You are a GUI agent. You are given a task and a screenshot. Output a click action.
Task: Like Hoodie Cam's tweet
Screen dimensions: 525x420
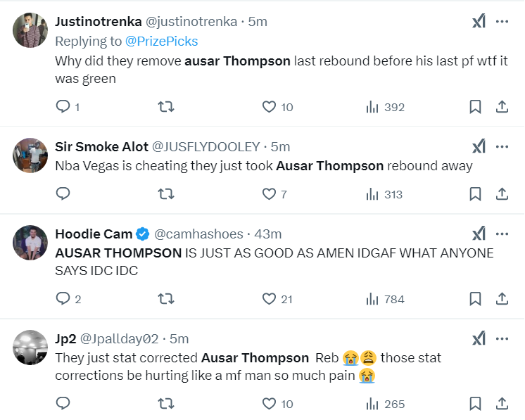click(x=269, y=299)
